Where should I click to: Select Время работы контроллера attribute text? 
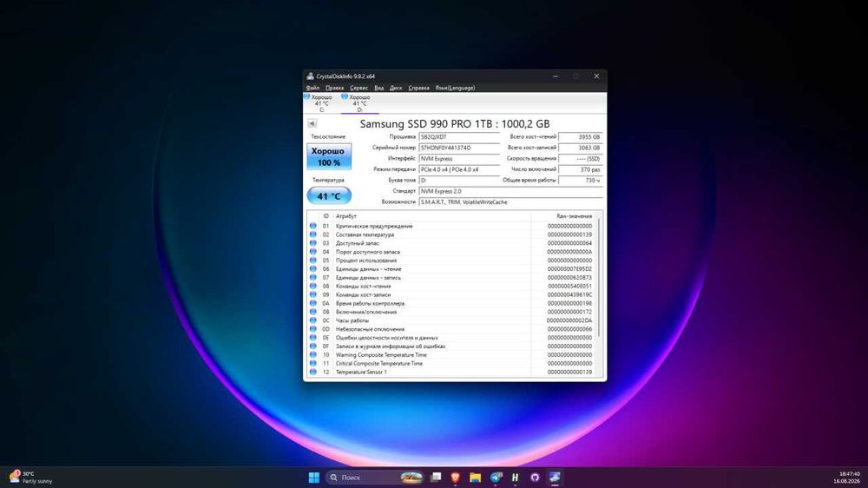[x=370, y=303]
